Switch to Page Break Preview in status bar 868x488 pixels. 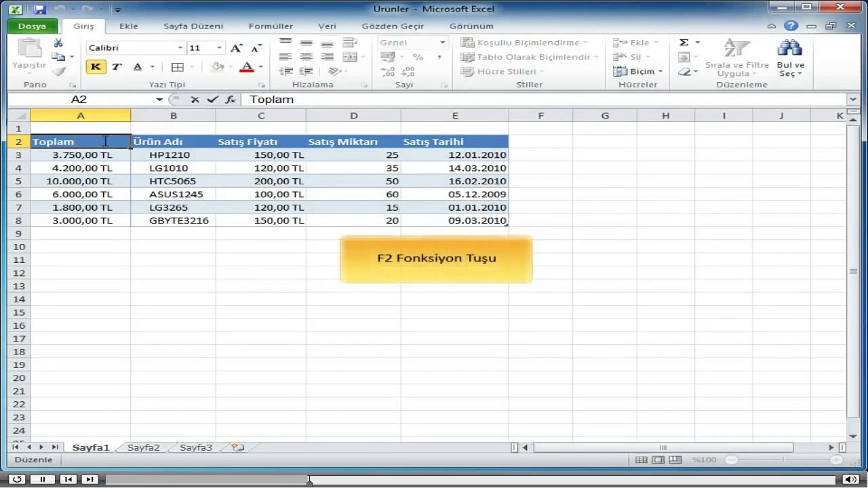(674, 460)
